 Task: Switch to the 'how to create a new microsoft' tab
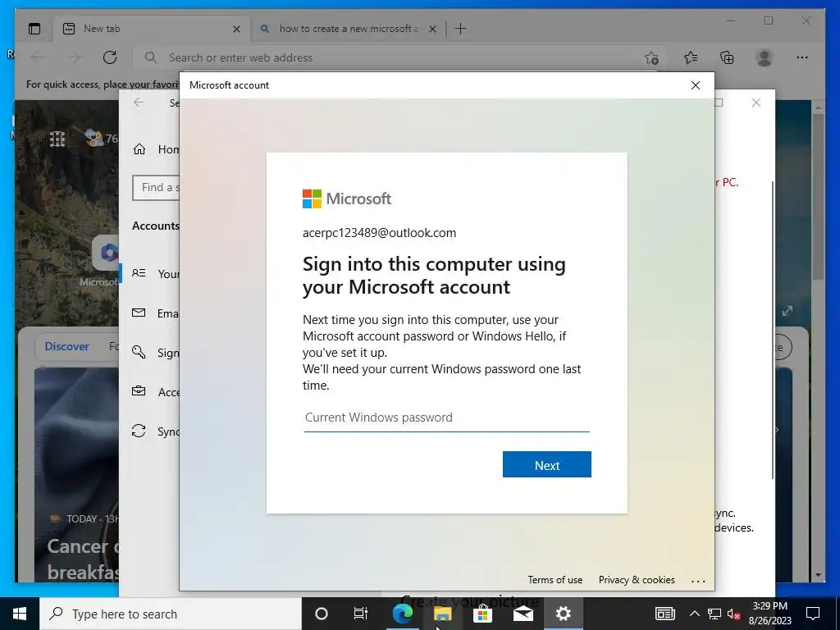[348, 29]
